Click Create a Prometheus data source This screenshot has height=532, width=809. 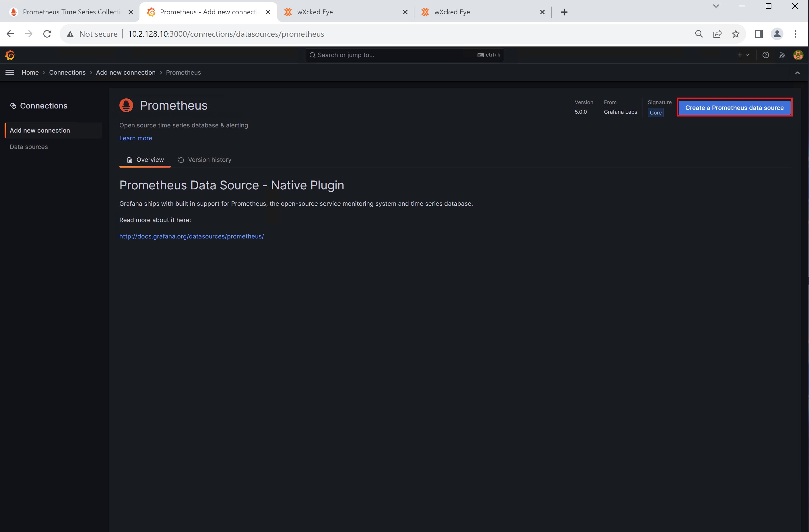[x=734, y=108]
